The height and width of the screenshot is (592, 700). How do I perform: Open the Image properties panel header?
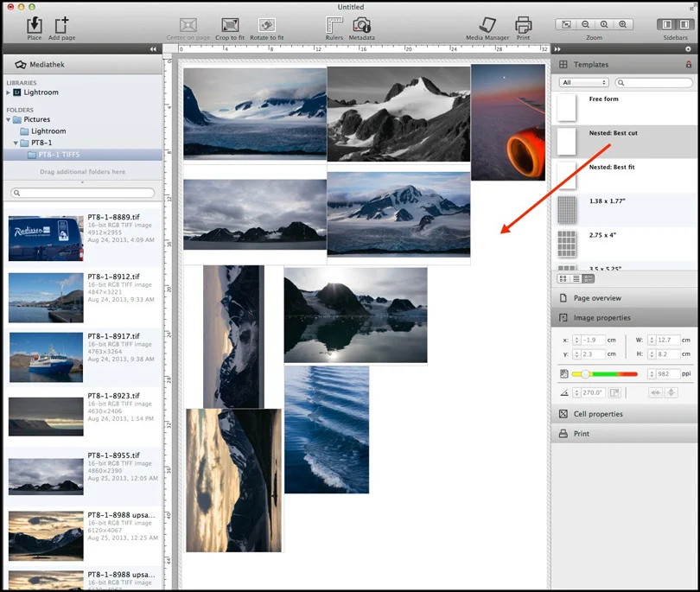(624, 317)
